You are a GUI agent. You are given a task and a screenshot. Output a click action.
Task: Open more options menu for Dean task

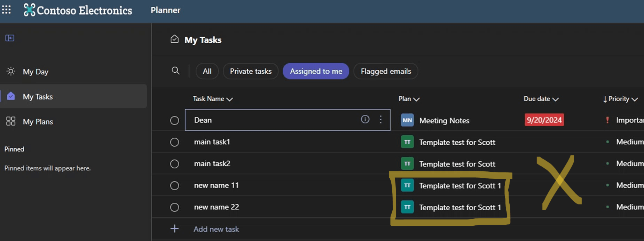(x=380, y=119)
